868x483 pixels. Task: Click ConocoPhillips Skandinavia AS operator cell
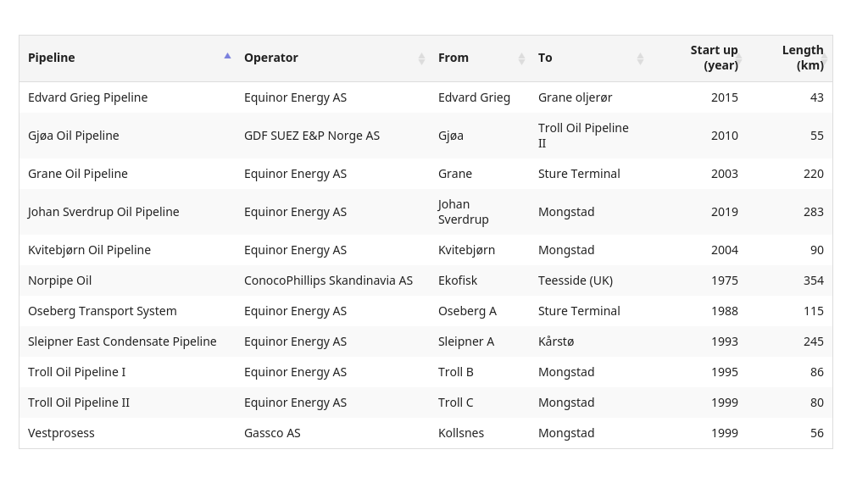pyautogui.click(x=328, y=280)
